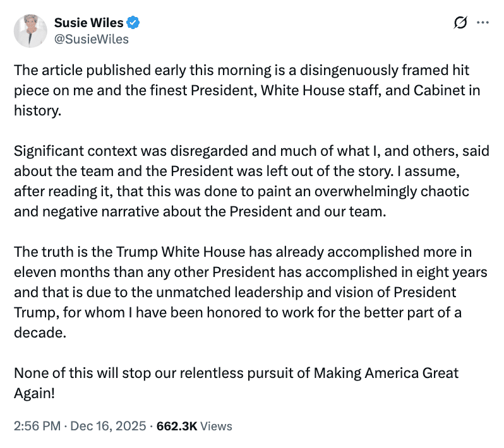504x448 pixels.
Task: Click the word 'decade.' in the post
Action: tap(40, 333)
